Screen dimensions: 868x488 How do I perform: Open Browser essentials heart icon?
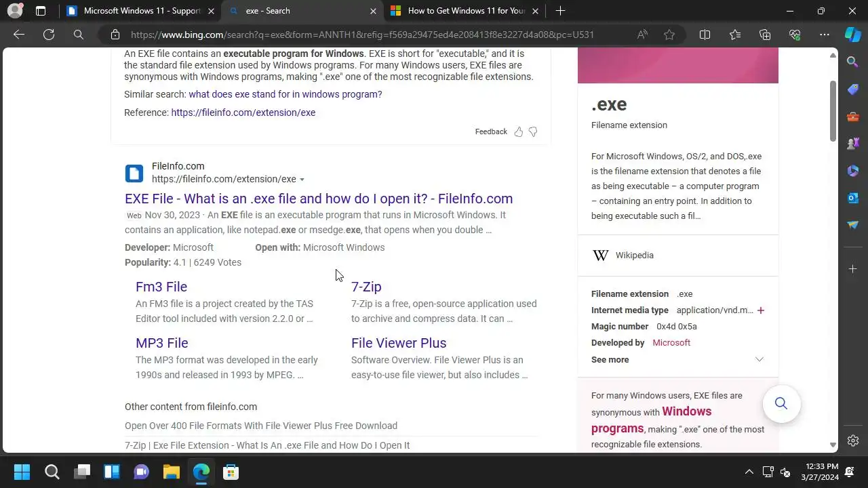tap(795, 35)
